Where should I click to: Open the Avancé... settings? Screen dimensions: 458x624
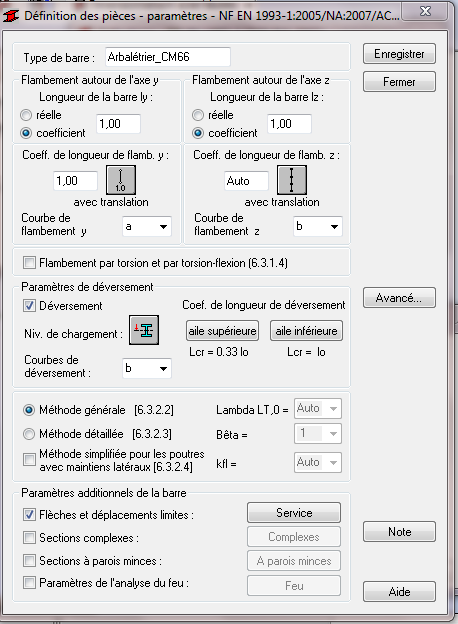tap(399, 298)
